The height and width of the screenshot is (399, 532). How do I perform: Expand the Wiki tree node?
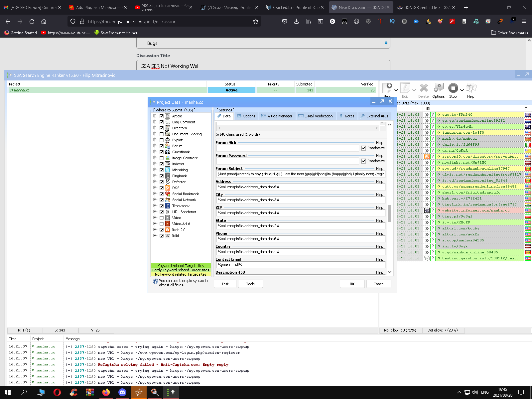pyautogui.click(x=155, y=236)
